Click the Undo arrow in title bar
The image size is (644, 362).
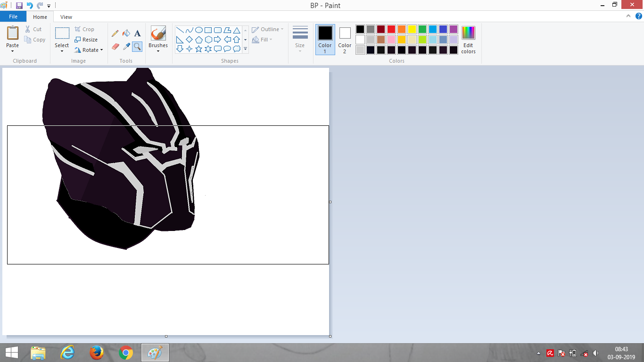(30, 6)
